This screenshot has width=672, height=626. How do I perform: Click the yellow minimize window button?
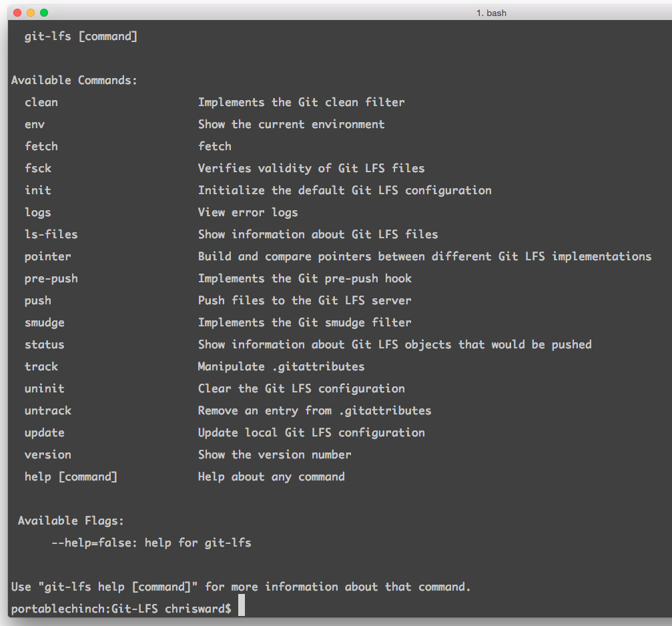point(31,13)
